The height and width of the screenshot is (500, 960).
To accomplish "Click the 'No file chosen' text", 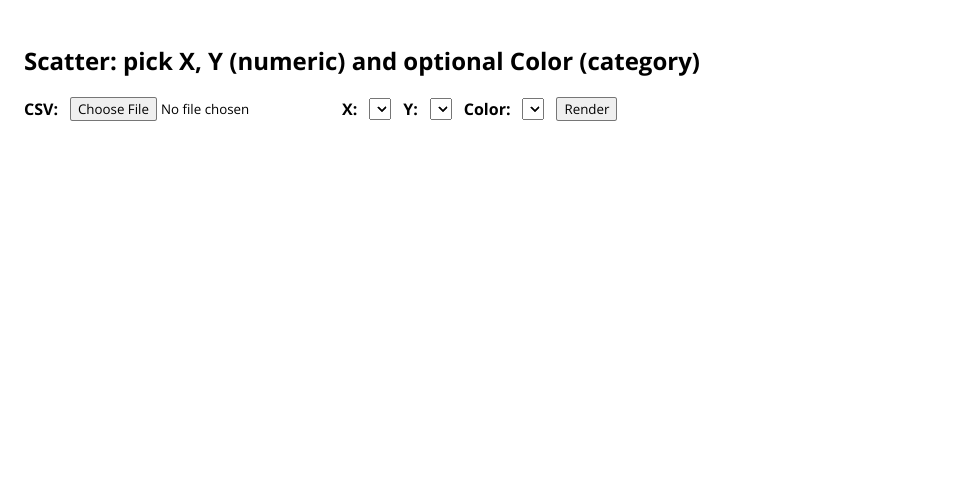I will pos(205,109).
